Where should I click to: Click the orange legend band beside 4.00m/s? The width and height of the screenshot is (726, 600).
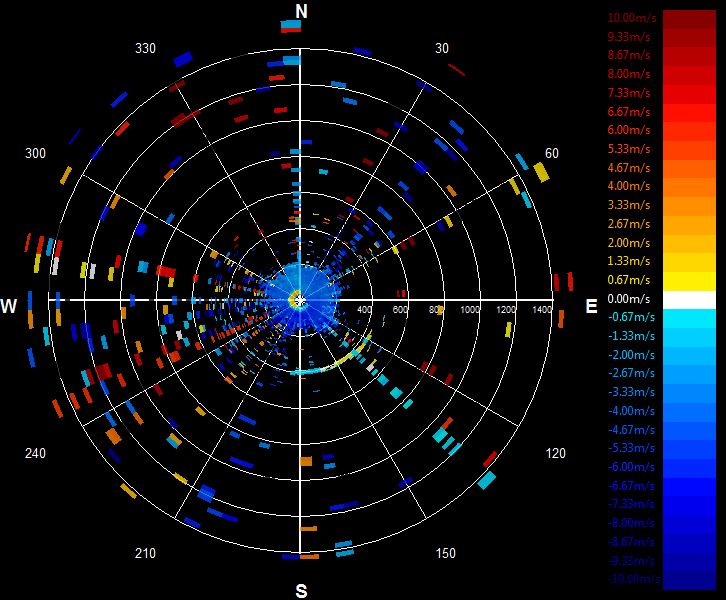[689, 188]
